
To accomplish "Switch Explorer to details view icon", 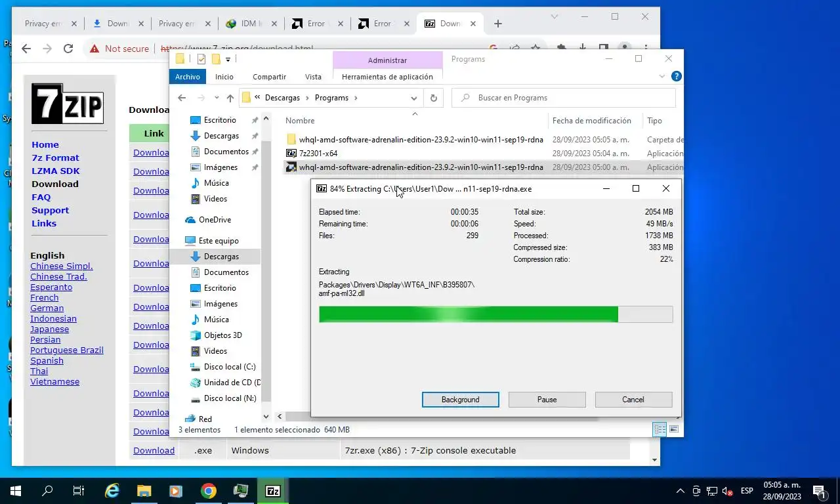I will 660,429.
